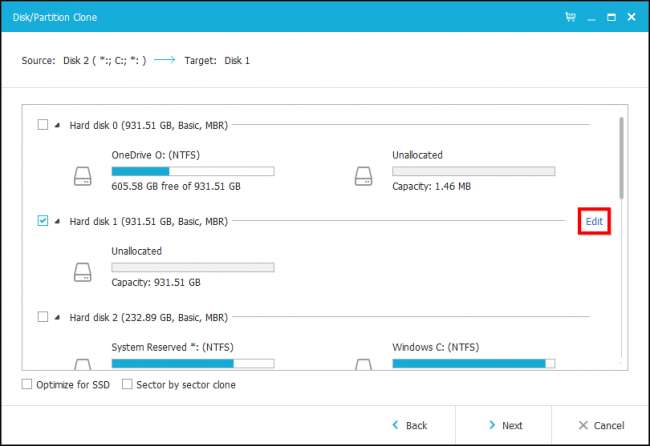Click the OneDrive O: partition drive icon

pos(83,177)
